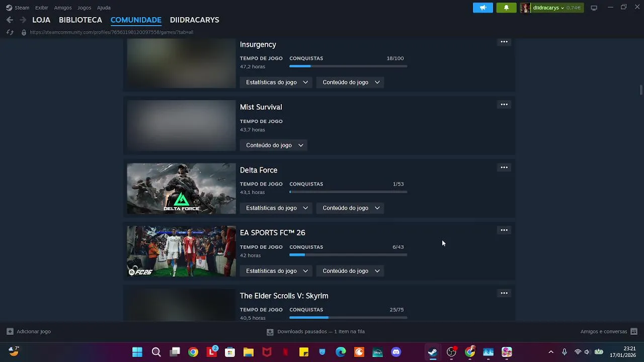The height and width of the screenshot is (362, 644).
Task: Open Mist Survival three-dot options menu
Action: click(x=504, y=105)
